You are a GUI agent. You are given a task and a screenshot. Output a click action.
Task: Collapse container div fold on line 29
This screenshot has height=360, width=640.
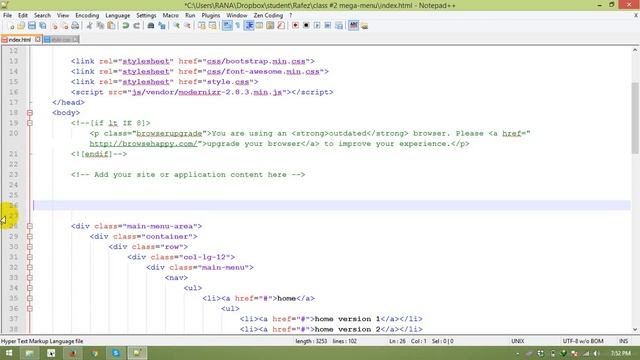click(x=30, y=236)
